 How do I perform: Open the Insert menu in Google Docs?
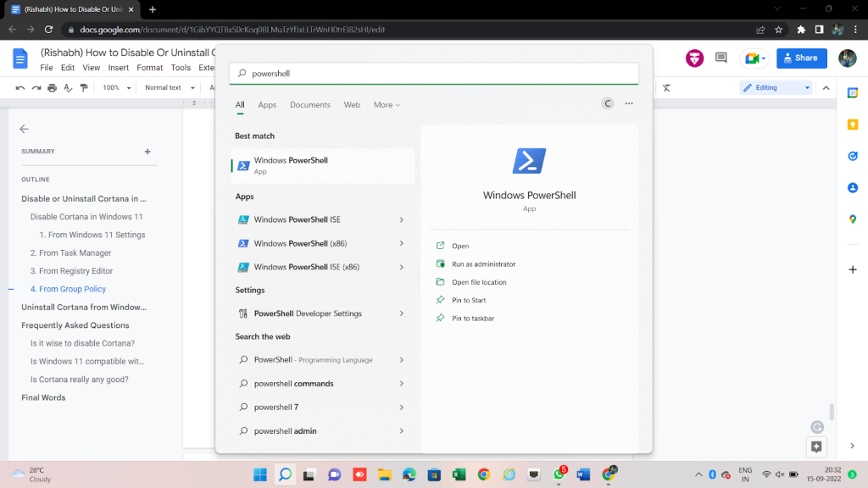pos(119,68)
